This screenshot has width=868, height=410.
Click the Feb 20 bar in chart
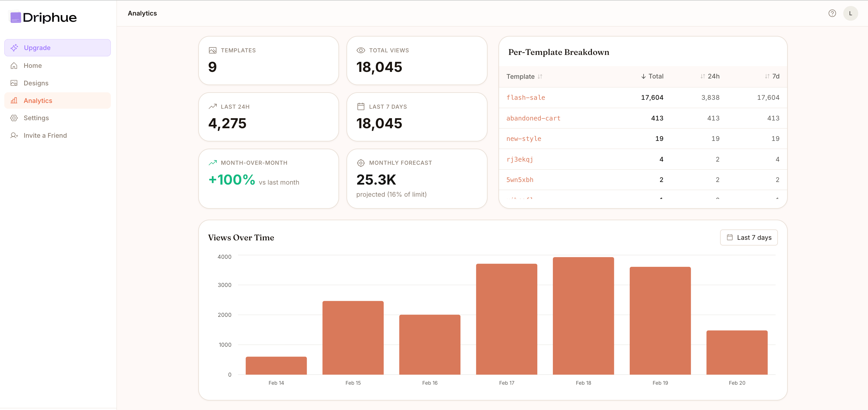pyautogui.click(x=737, y=353)
